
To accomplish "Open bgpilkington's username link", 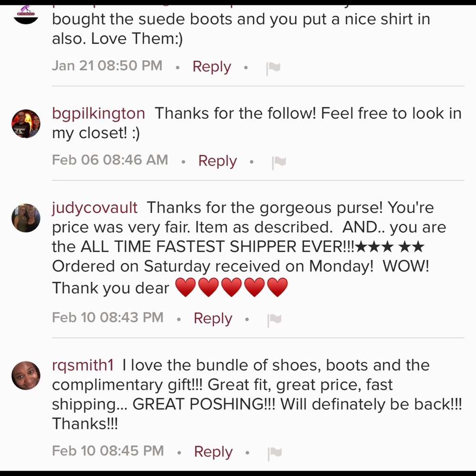I will click(98, 113).
